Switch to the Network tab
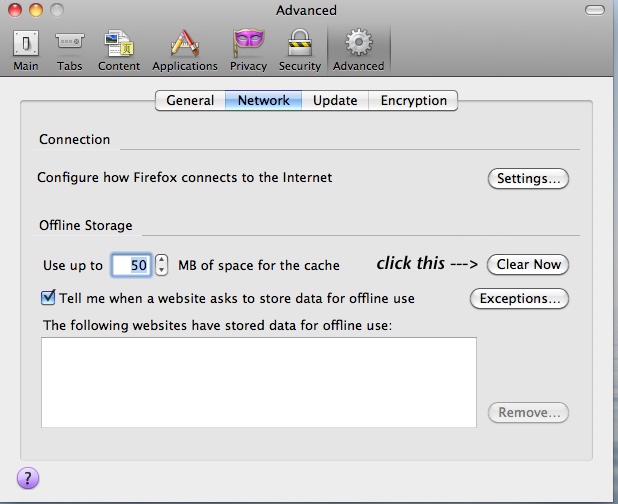Viewport: 618px width, 504px height. [264, 100]
